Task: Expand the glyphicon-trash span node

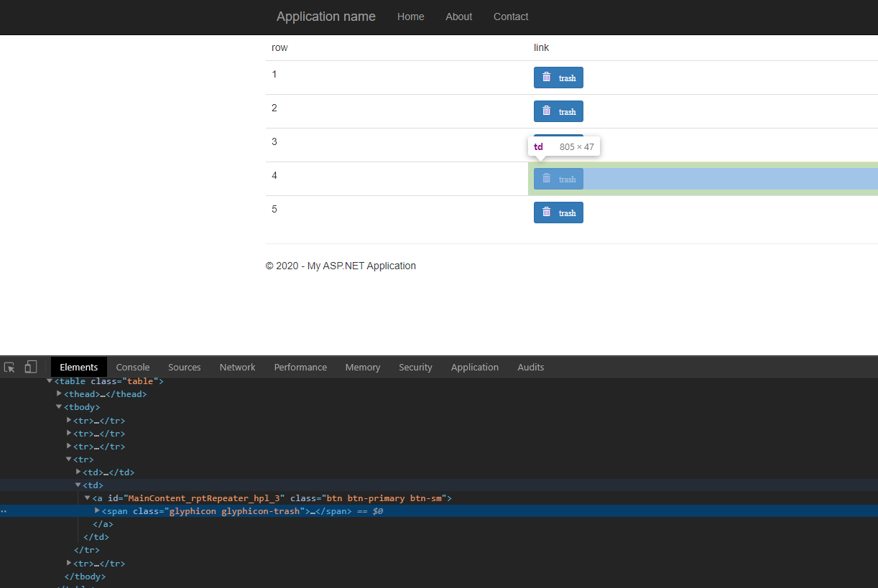Action: (x=98, y=510)
